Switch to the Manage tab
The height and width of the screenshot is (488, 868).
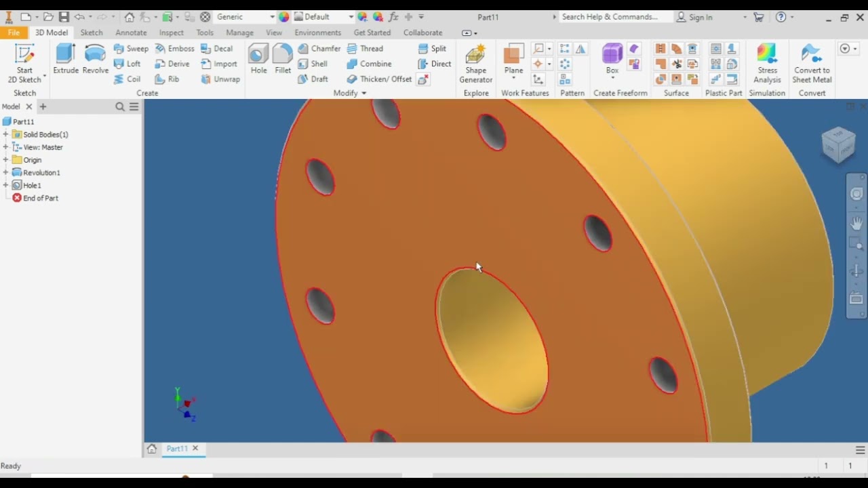pyautogui.click(x=239, y=33)
